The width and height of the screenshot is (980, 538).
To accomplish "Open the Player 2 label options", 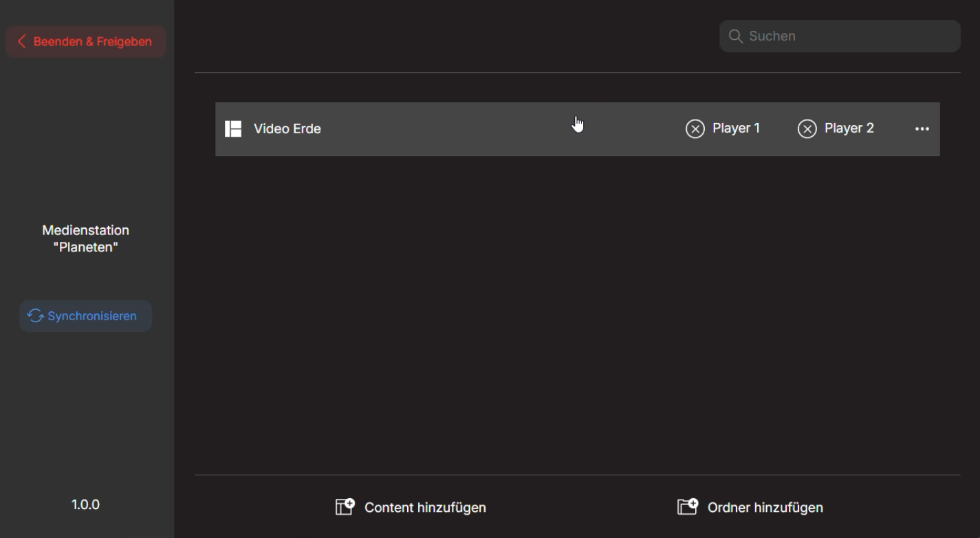I will click(849, 128).
